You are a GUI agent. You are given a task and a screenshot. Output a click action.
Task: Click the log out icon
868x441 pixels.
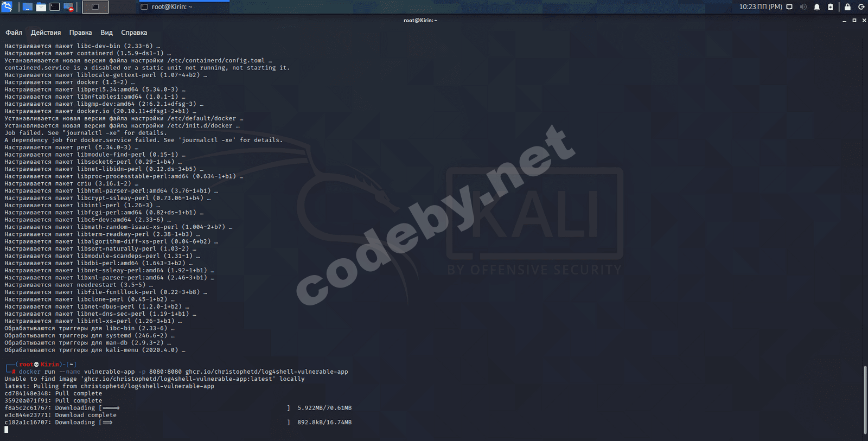[861, 7]
